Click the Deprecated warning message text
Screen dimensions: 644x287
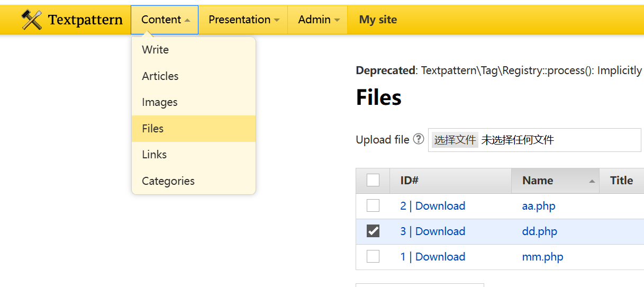tap(500, 70)
